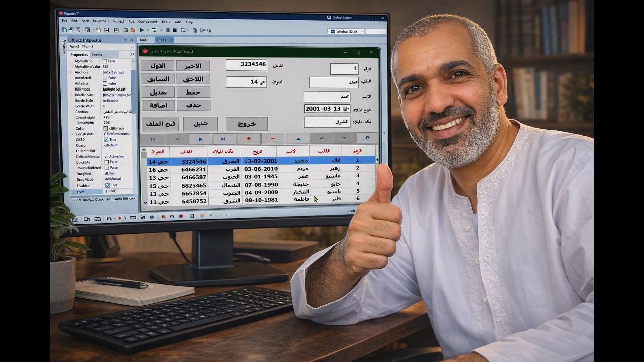Screen dimensions: 644x362
Task: Click the خروج (Exit) button
Action: point(247,124)
